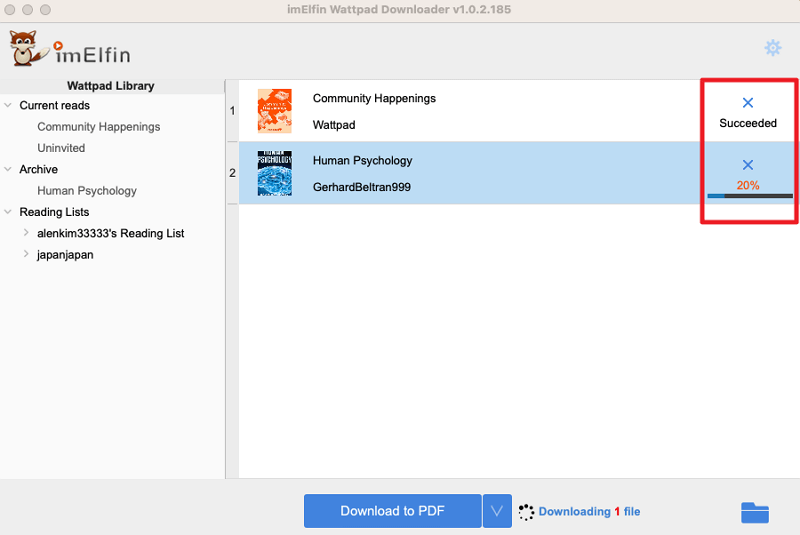Viewport: 800px width, 535px height.
Task: Collapse the Reading Lists section
Action: 8,212
